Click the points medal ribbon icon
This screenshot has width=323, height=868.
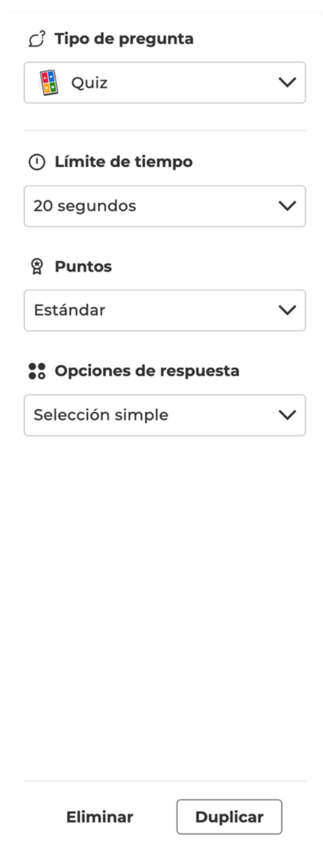point(35,267)
